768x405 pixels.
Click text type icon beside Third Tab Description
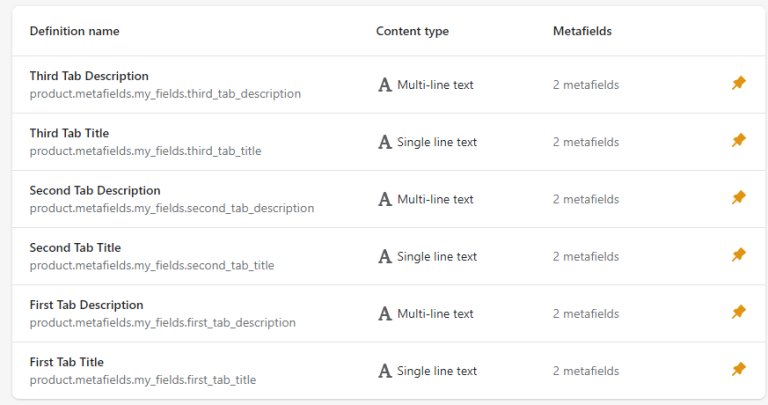385,85
